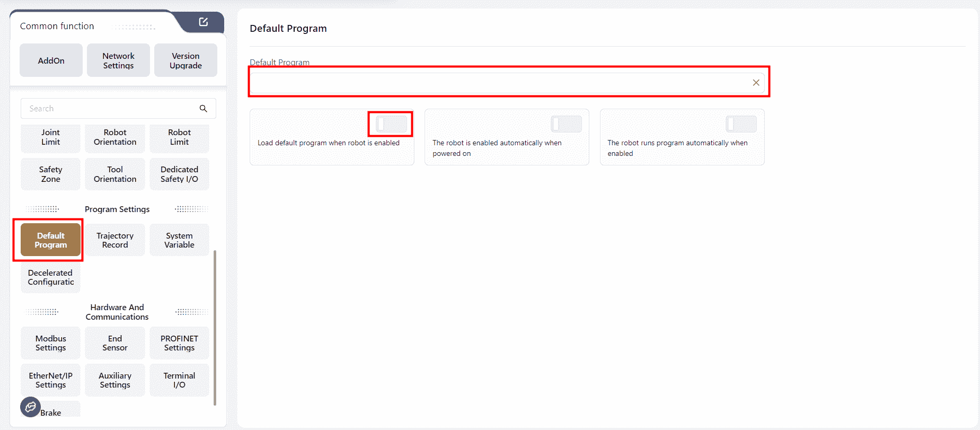The image size is (980, 430).
Task: Go to Modbus Settings
Action: coord(50,343)
